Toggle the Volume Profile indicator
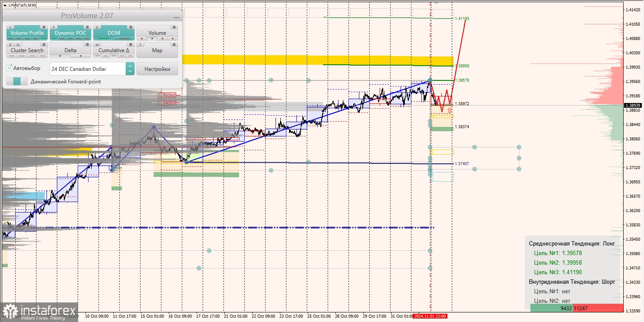The height and width of the screenshot is (322, 644). pos(27,33)
